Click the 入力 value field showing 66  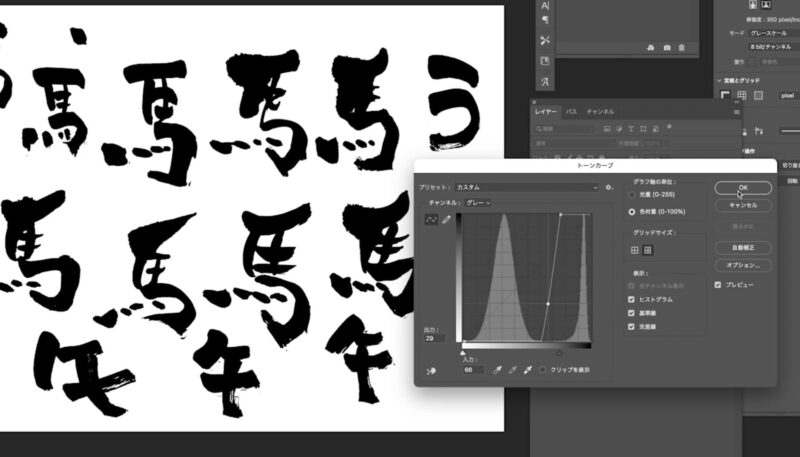(473, 370)
